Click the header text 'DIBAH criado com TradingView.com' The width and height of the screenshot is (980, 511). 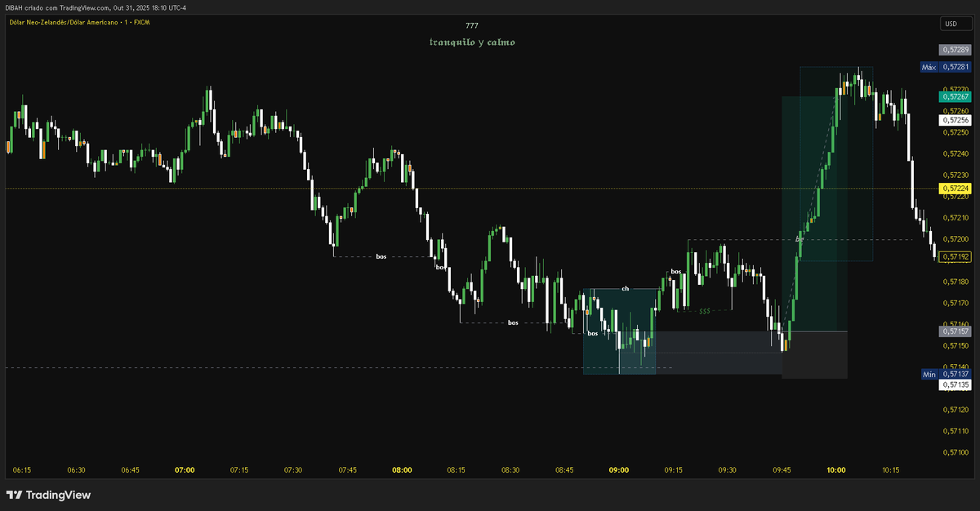(x=57, y=7)
